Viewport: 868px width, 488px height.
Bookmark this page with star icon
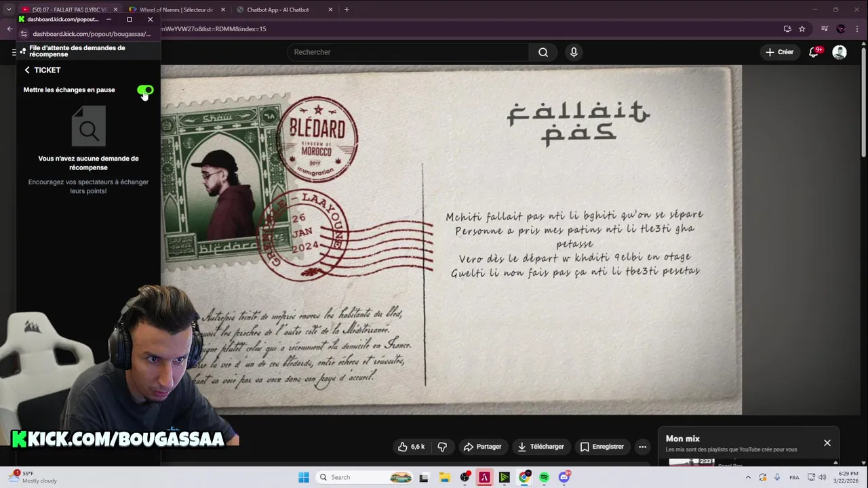802,29
